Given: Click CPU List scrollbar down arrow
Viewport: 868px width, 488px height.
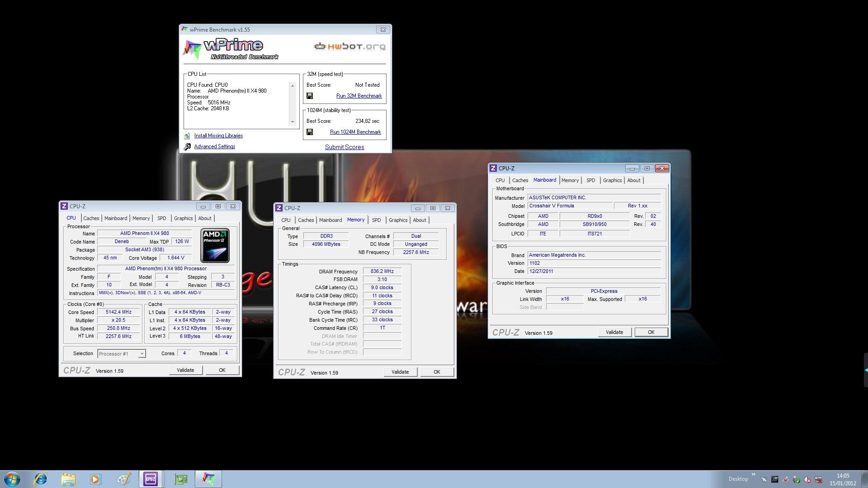Looking at the screenshot, I should coord(292,122).
